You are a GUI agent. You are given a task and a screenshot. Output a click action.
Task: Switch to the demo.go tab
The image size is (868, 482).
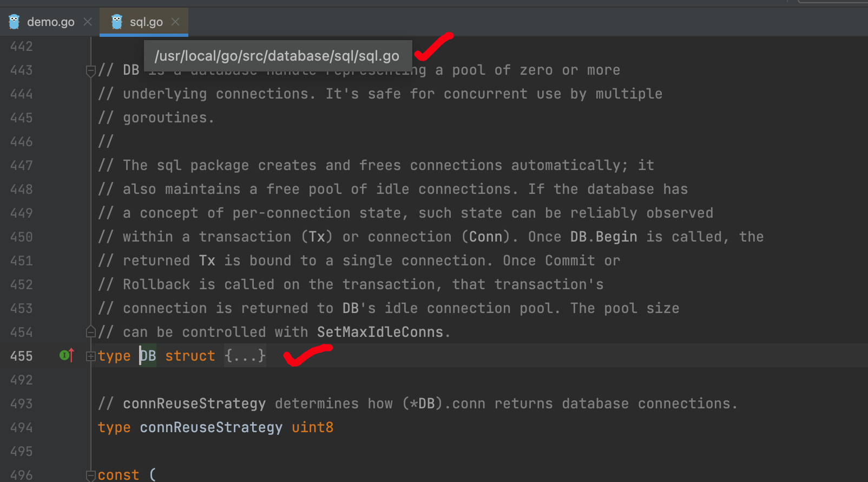(x=50, y=22)
